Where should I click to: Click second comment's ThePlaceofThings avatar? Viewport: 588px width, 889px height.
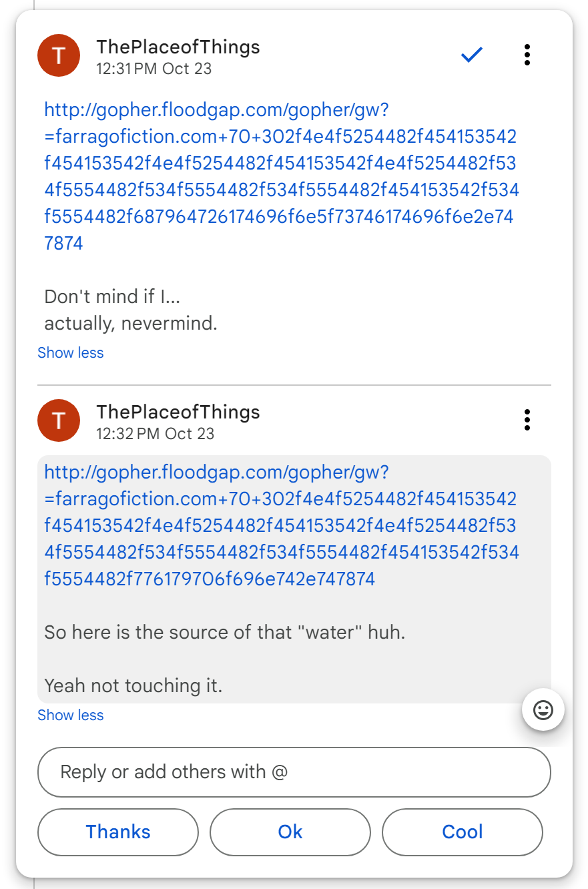point(59,420)
